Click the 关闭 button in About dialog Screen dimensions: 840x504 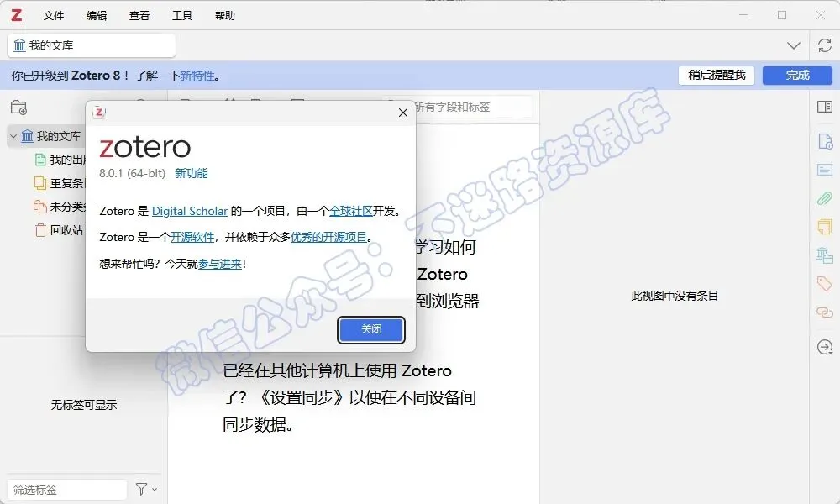[x=371, y=329]
